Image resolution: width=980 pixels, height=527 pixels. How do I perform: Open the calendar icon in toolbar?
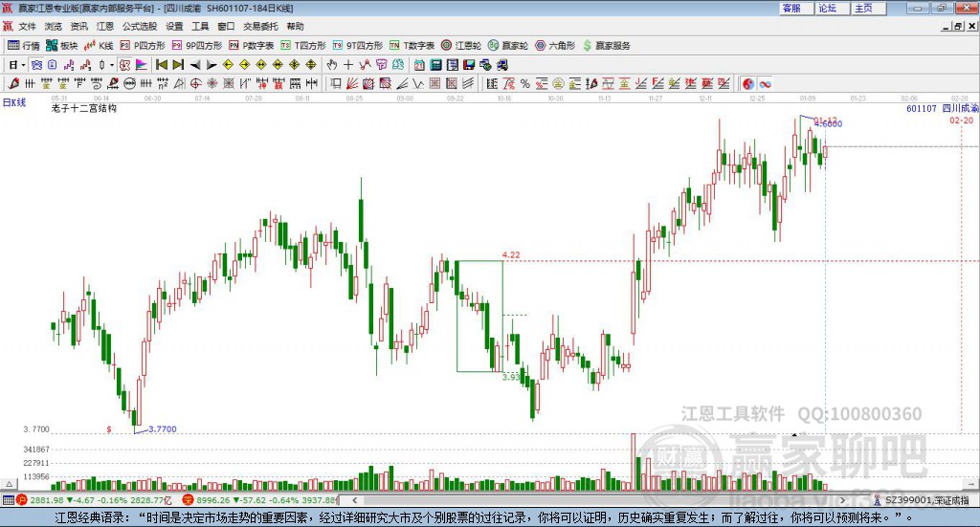[419, 65]
